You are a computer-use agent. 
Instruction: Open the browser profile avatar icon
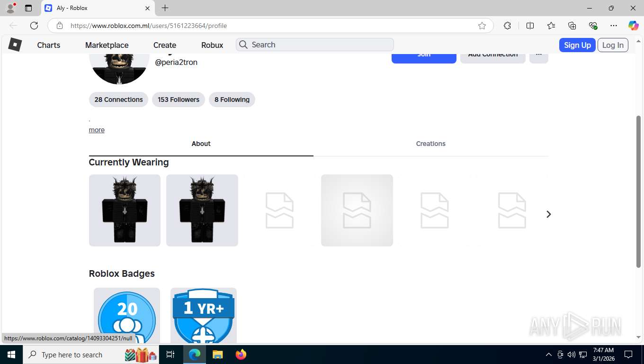pyautogui.click(x=10, y=8)
